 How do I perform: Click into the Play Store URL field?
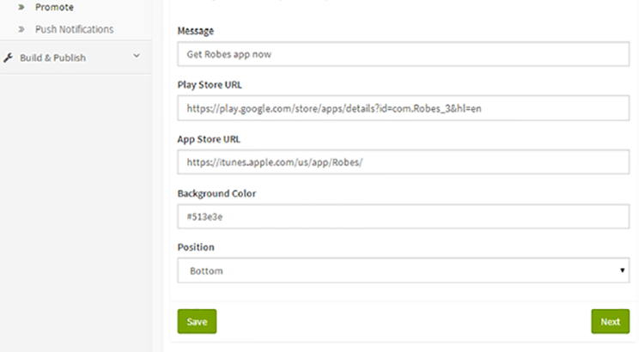pos(402,108)
